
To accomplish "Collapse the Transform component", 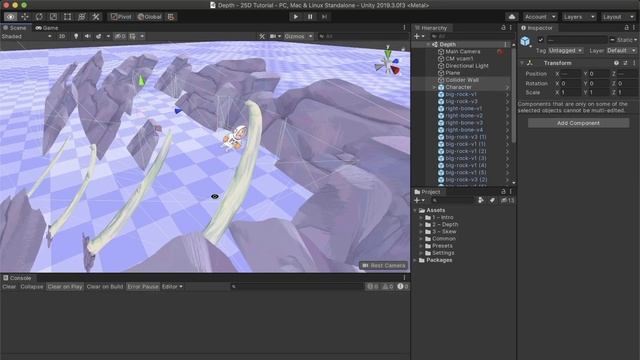I will pyautogui.click(x=522, y=63).
